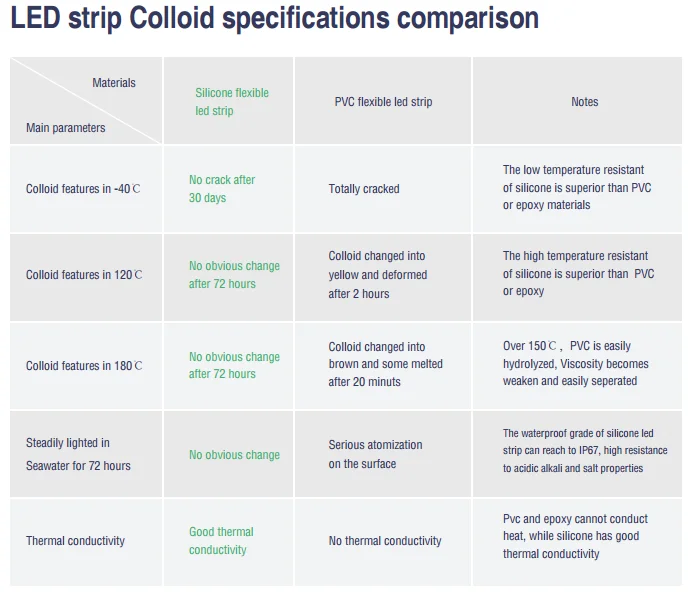
Task: Select 'Steadily lighted in Seawater for 72 hours'
Action: click(x=78, y=454)
